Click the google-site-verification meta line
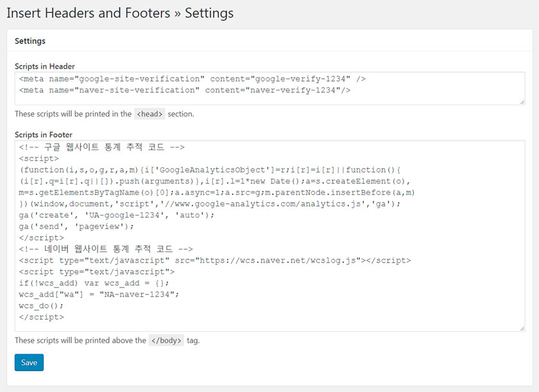The width and height of the screenshot is (539, 392). (x=192, y=79)
